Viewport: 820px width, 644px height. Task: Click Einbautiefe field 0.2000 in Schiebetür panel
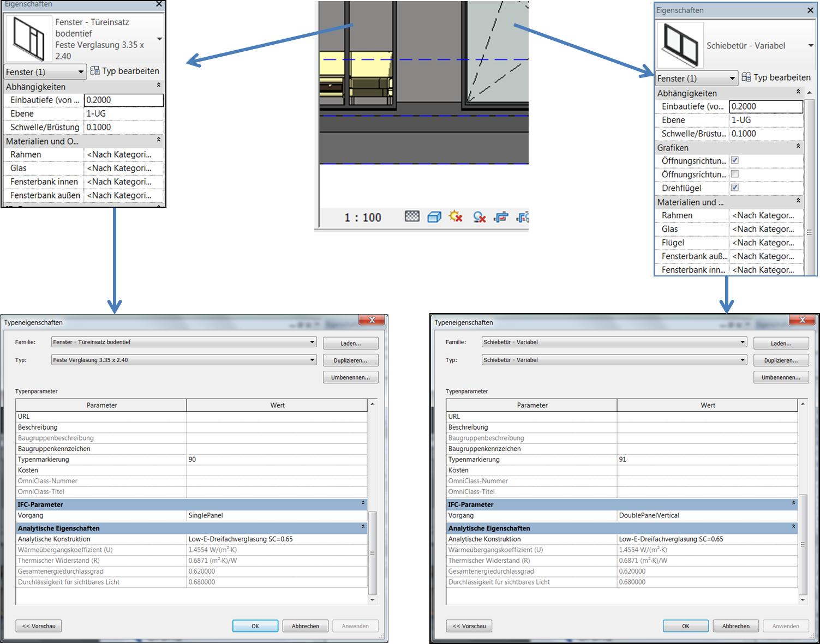pyautogui.click(x=766, y=106)
